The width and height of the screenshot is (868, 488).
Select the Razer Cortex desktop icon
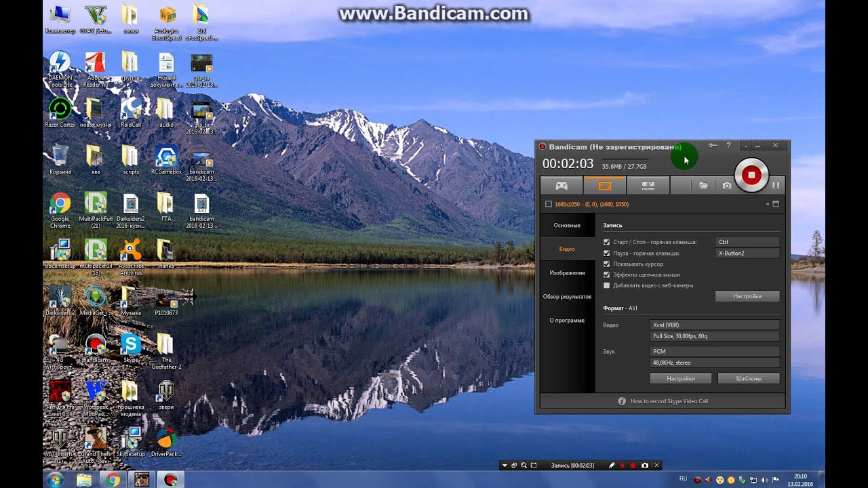point(60,113)
